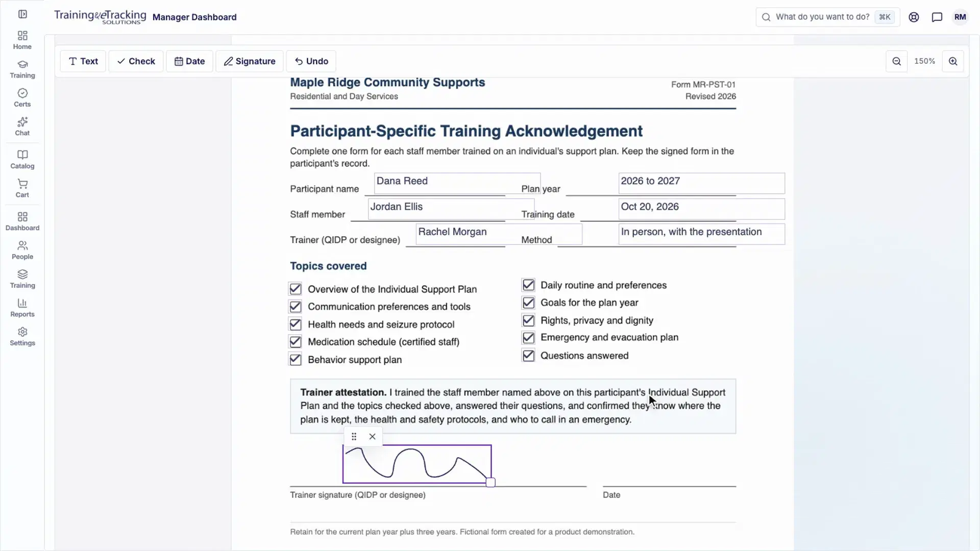The image size is (980, 551).
Task: Zoom in the document
Action: point(953,61)
